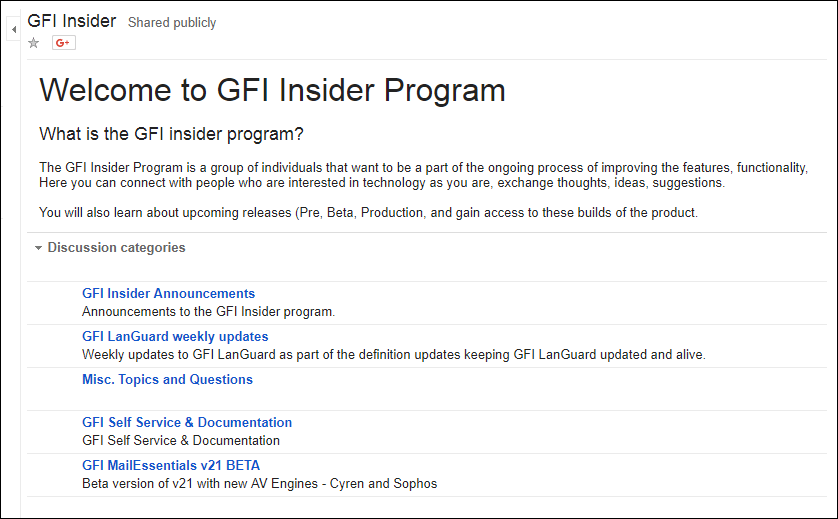Screen dimensions: 838x519
Task: Click the Shared publicly label
Action: pos(172,22)
